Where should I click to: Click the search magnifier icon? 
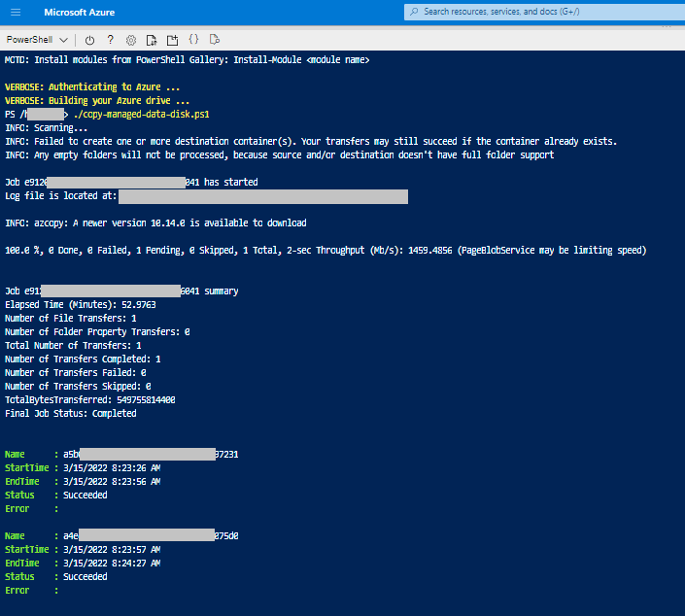(414, 12)
